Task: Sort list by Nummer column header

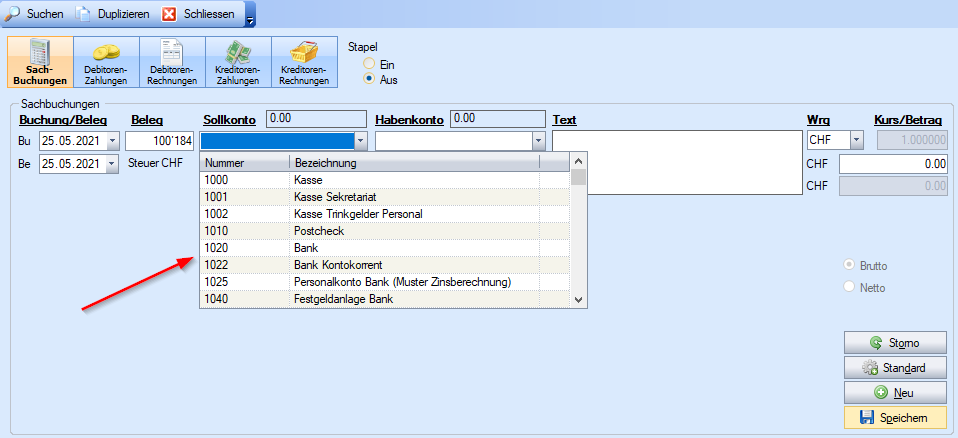Action: pos(244,162)
